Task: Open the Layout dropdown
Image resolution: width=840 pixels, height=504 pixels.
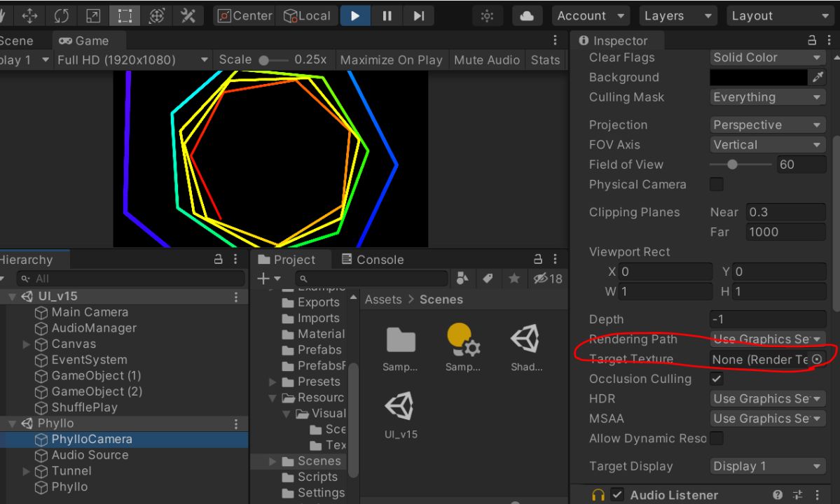Action: pos(780,16)
